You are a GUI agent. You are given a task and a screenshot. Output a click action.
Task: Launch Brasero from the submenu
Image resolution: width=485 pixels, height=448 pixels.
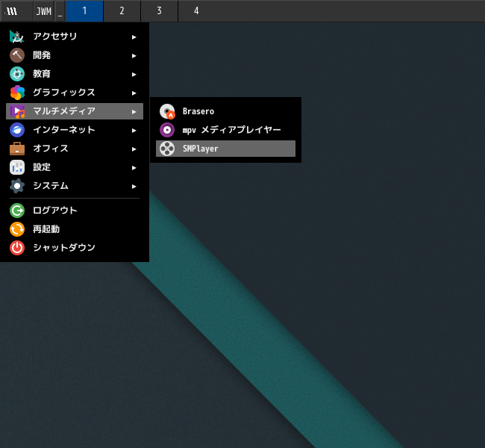click(x=225, y=111)
